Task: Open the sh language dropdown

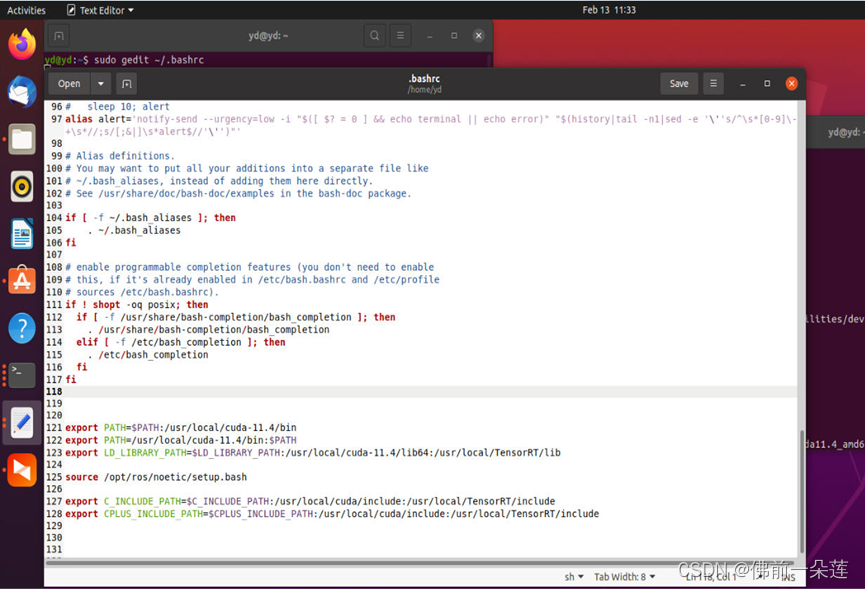Action: click(x=574, y=577)
